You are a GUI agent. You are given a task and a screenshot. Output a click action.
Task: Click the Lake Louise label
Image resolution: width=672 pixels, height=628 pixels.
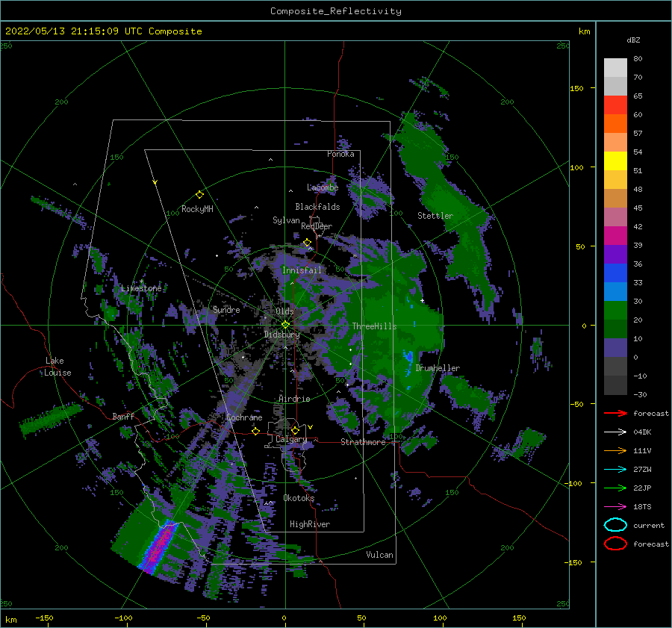point(57,367)
